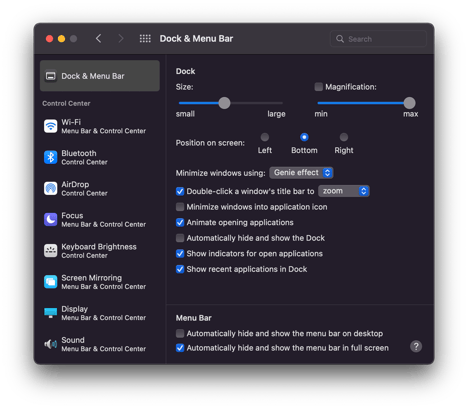Click the Screen Mirroring icon
Image resolution: width=468 pixels, height=409 pixels.
point(51,282)
